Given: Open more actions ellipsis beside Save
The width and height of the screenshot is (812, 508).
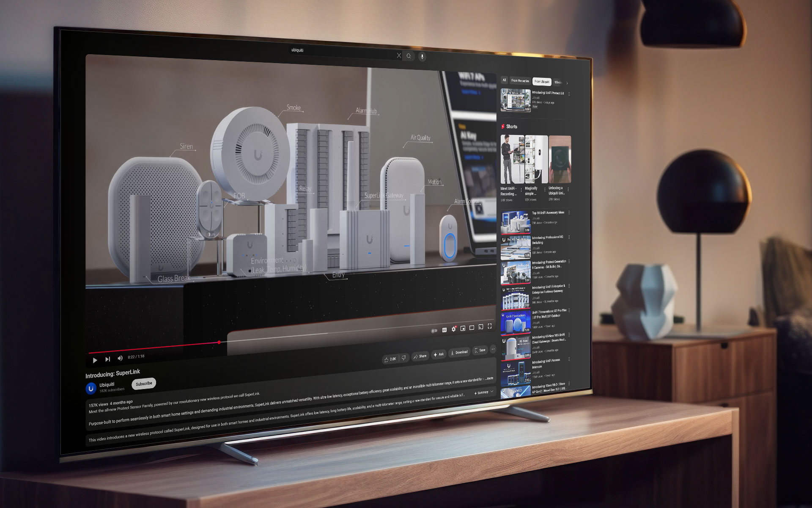Looking at the screenshot, I should click(493, 349).
